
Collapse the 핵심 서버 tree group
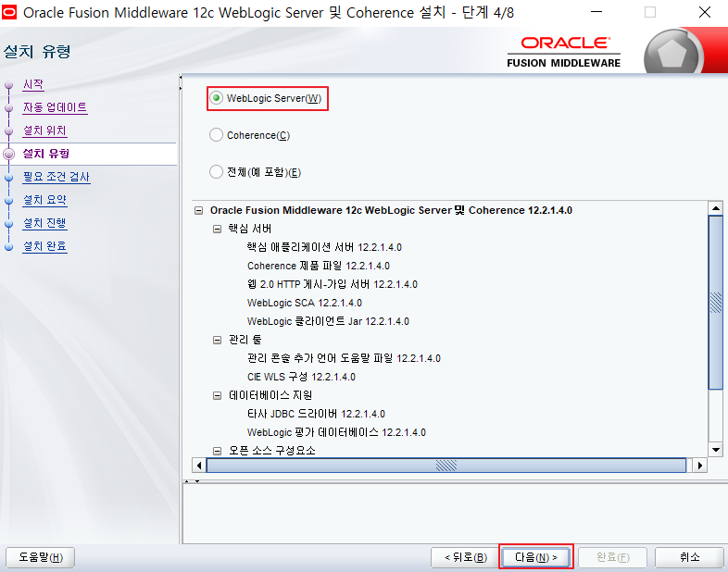pos(217,230)
